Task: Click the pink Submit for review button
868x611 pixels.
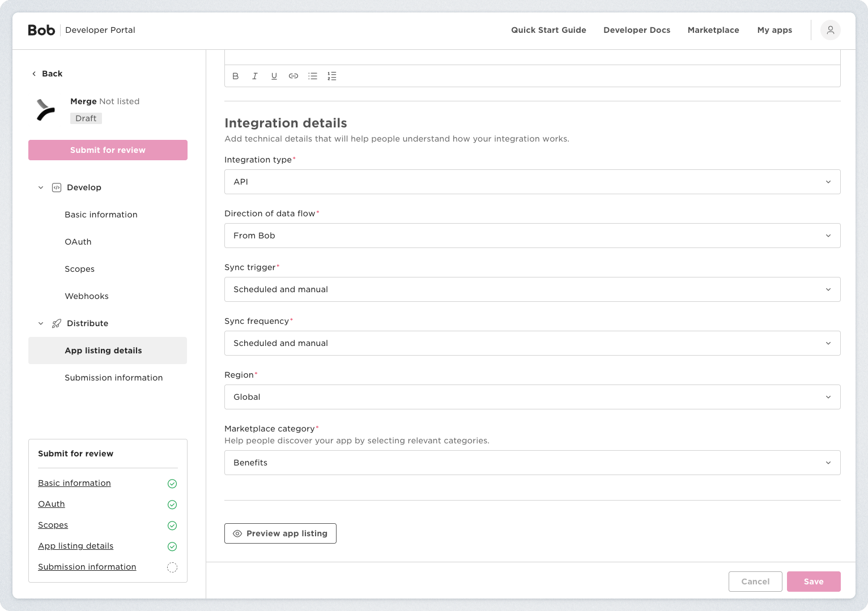Action: [x=108, y=150]
